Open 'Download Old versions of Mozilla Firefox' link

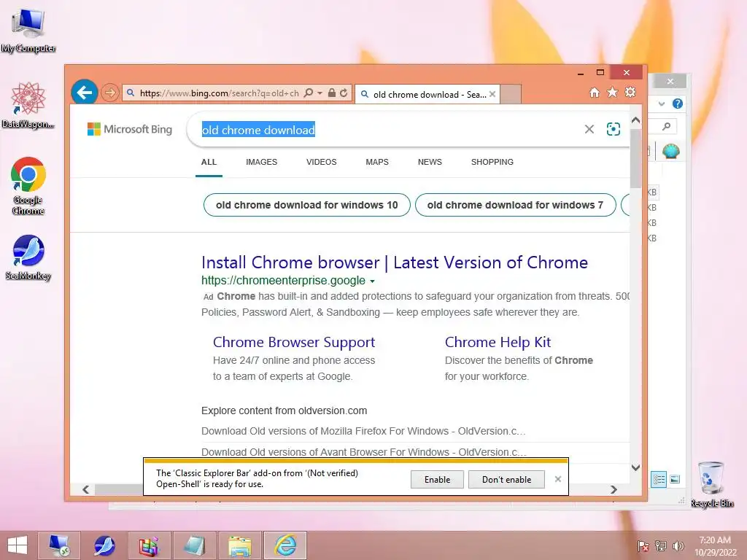(363, 431)
